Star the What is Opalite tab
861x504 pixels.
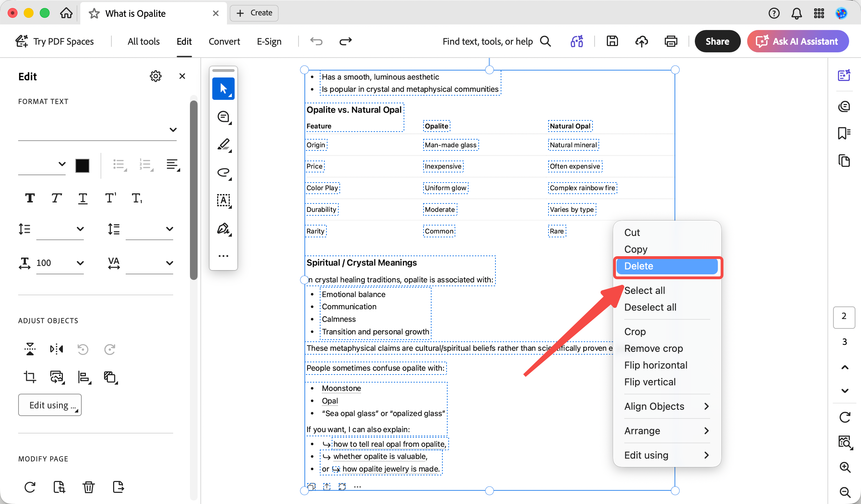94,14
